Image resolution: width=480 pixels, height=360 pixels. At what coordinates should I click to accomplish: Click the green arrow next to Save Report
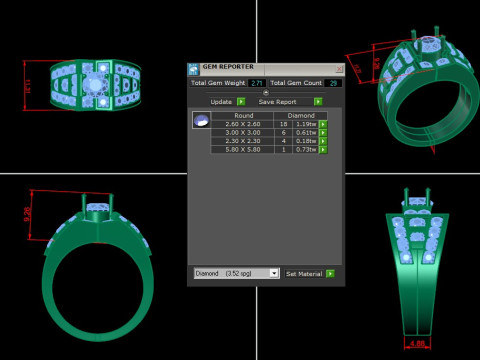pos(318,102)
